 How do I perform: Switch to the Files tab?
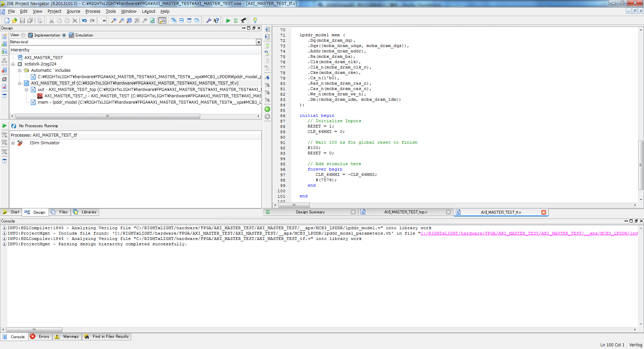coord(60,212)
